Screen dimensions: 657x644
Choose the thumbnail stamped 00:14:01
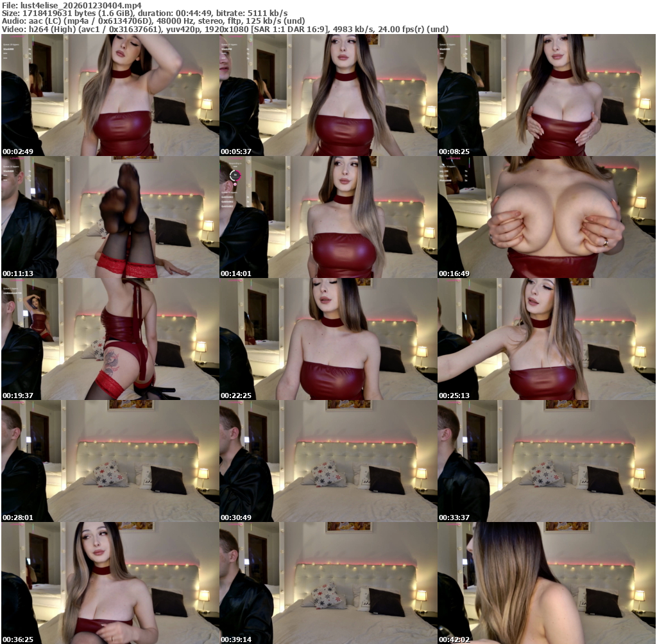[328, 217]
